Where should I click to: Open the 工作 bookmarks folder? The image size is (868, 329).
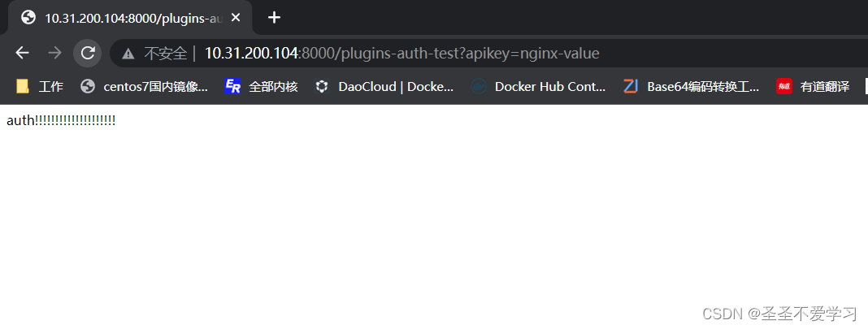tap(40, 86)
